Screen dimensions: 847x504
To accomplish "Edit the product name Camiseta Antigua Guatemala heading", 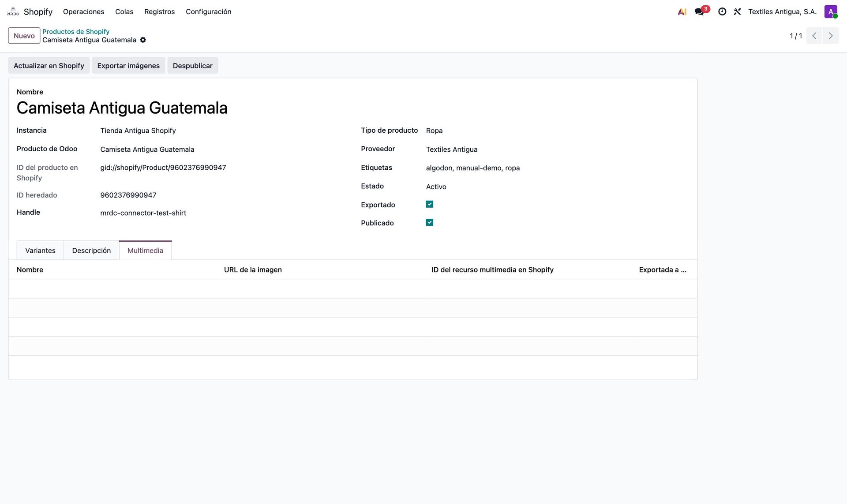I will coord(122,108).
